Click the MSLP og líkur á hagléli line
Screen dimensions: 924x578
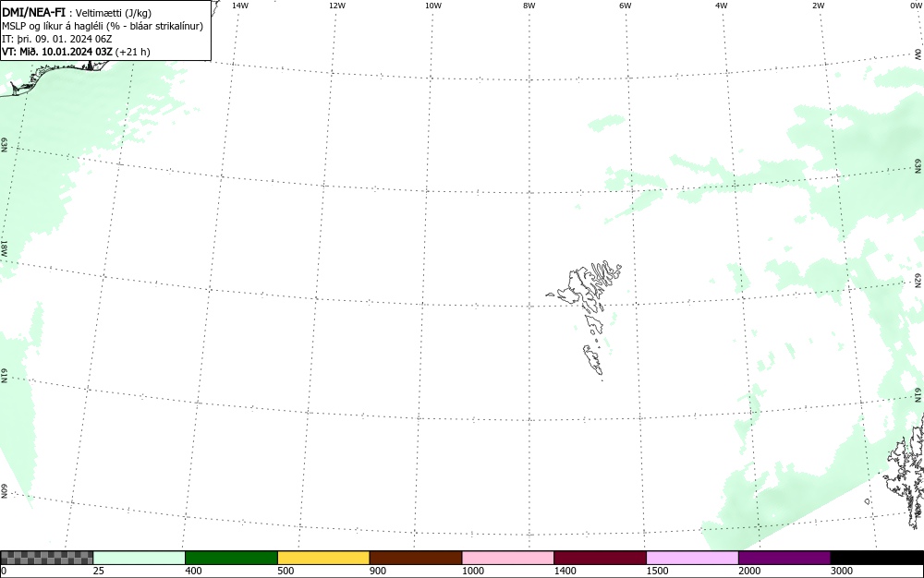(103, 26)
